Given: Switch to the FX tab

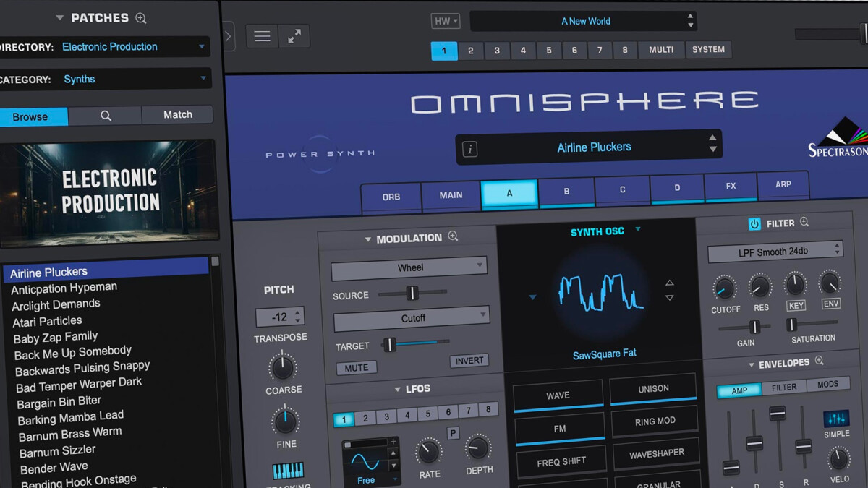Looking at the screenshot, I should point(731,187).
